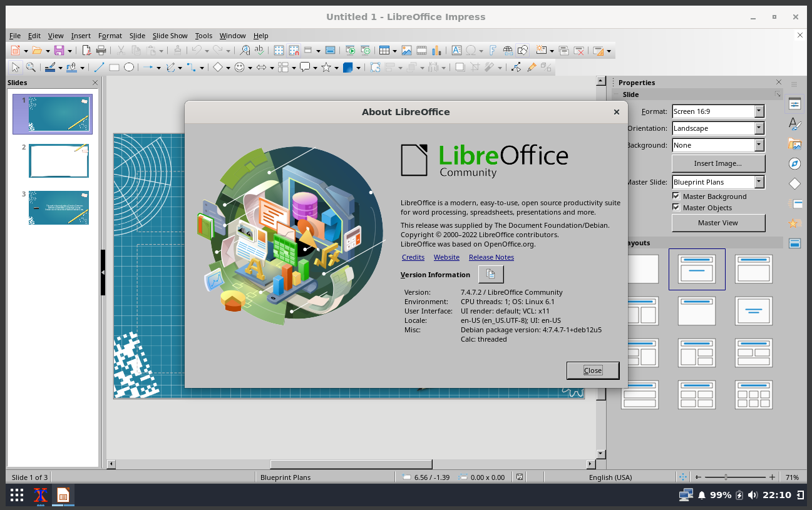
Task: Insert Fontwork text
Action: [x=493, y=50]
